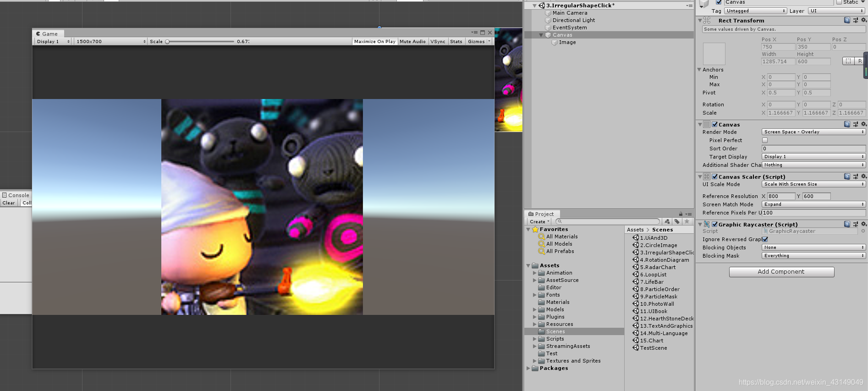Collapse the Anchors foldout in Rect Transform
The height and width of the screenshot is (391, 868).
click(699, 70)
